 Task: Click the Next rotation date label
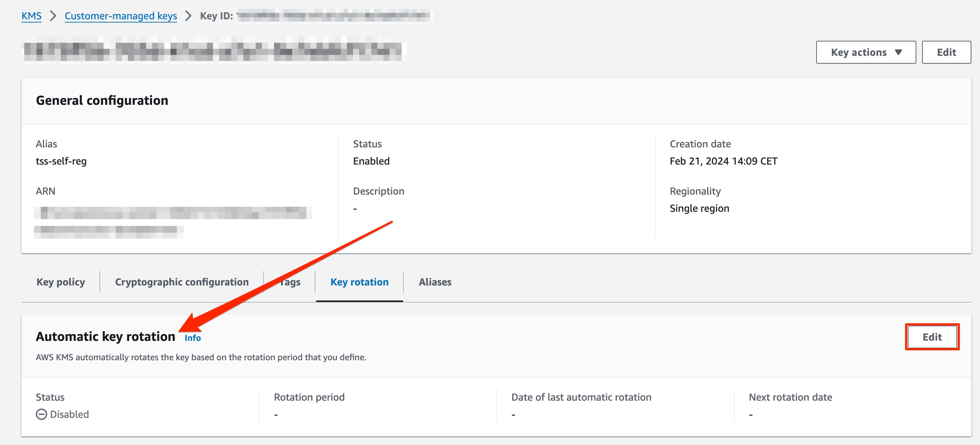(790, 397)
